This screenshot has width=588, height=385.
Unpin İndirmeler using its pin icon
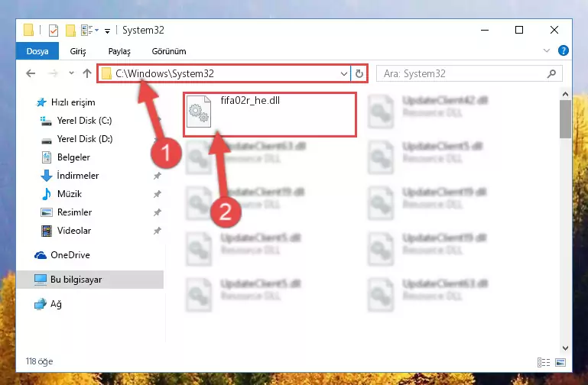pyautogui.click(x=157, y=176)
